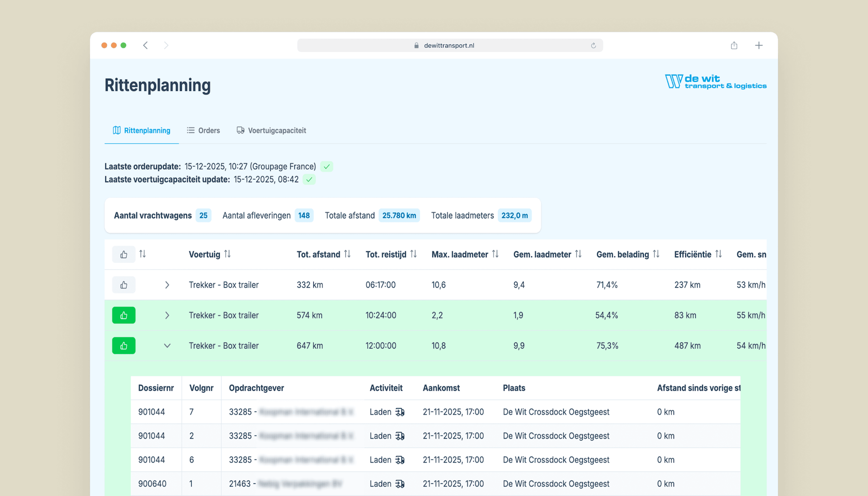Sort by the Tot. reistijd column
Image resolution: width=868 pixels, height=496 pixels.
tap(413, 254)
